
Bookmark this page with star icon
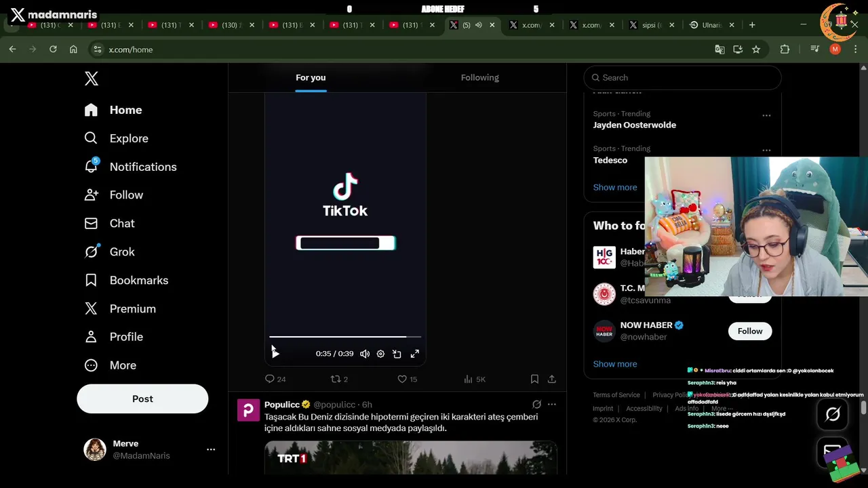[756, 49]
